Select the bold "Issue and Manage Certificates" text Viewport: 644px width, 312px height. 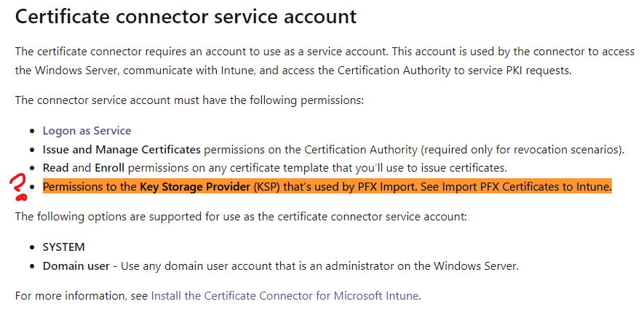122,150
